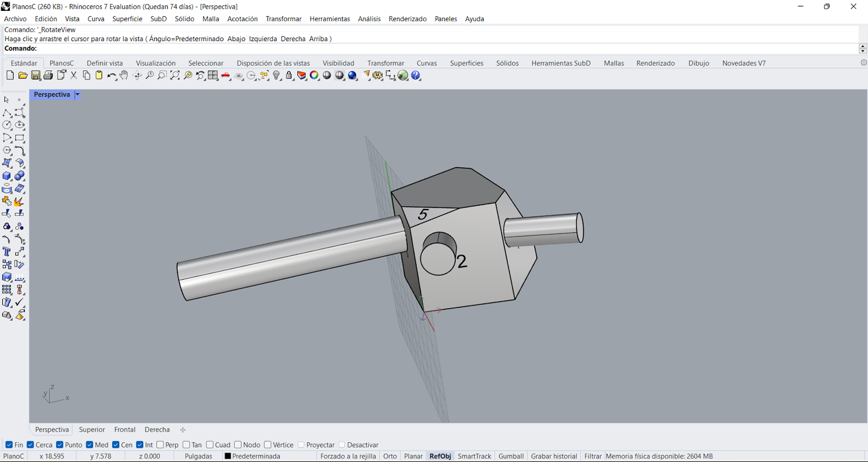The height and width of the screenshot is (462, 868).
Task: Click the black layer color swatch
Action: click(x=228, y=456)
